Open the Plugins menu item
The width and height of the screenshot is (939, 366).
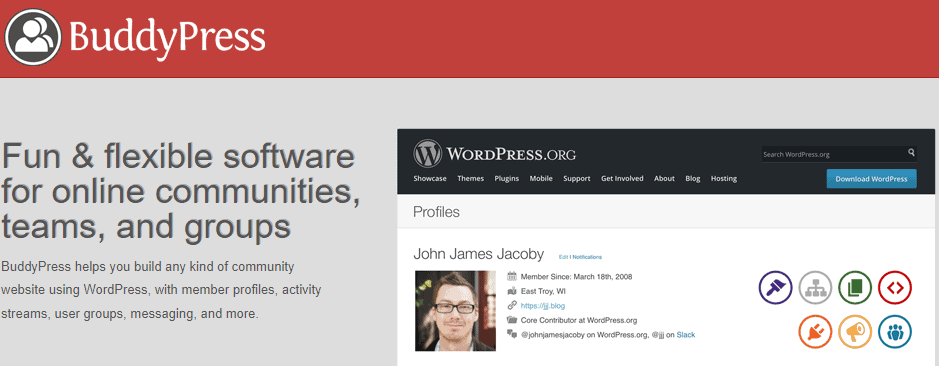pyautogui.click(x=507, y=179)
